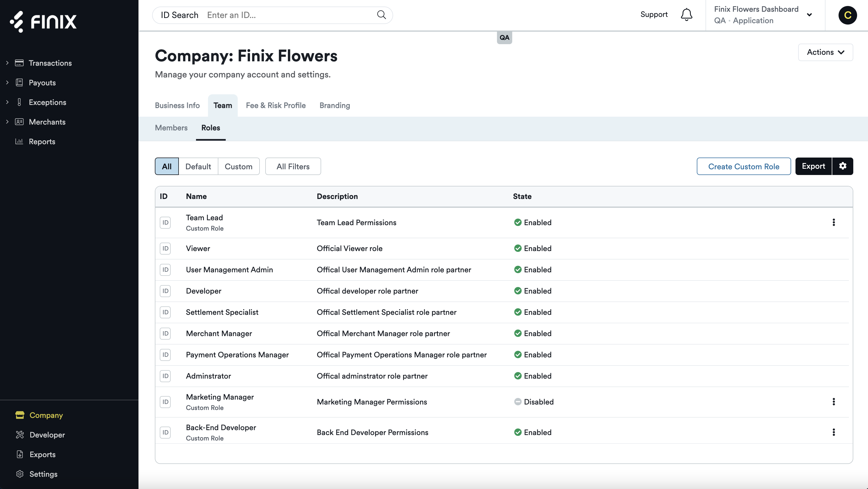868x489 pixels.
Task: Open the Branding tab
Action: pos(334,105)
